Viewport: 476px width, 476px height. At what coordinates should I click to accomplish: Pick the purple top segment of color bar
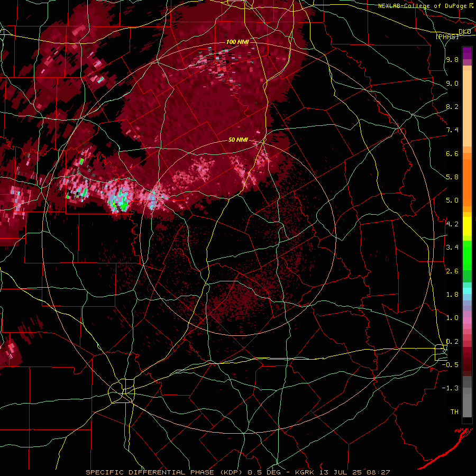(467, 53)
